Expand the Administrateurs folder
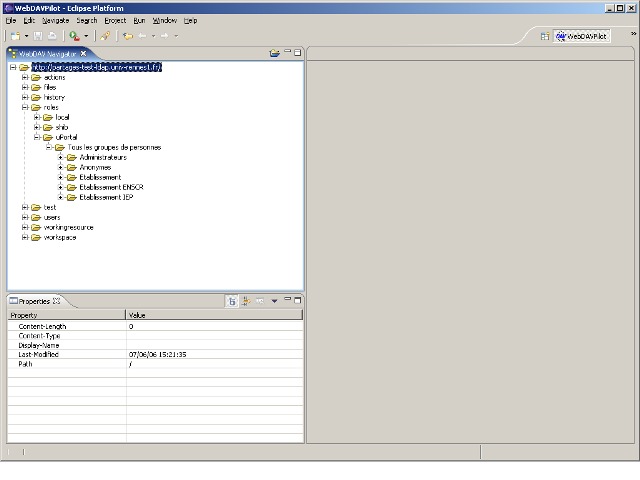The image size is (640, 480). coord(60,157)
